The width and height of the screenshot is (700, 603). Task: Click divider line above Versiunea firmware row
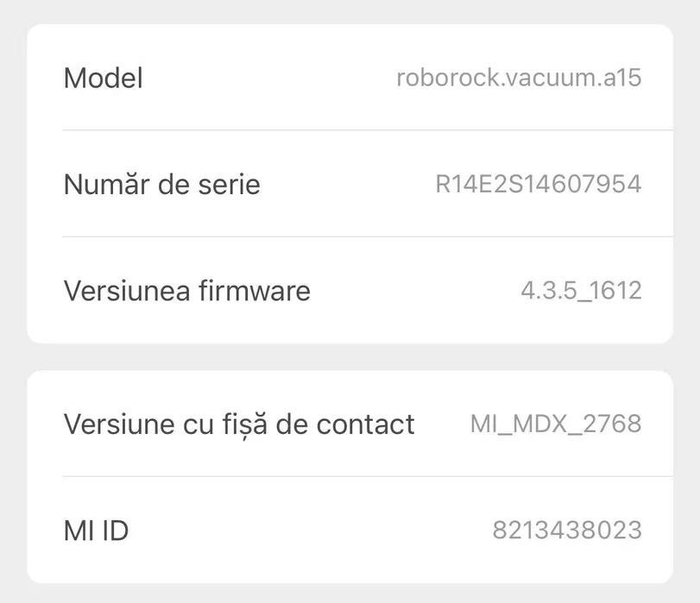(x=367, y=236)
